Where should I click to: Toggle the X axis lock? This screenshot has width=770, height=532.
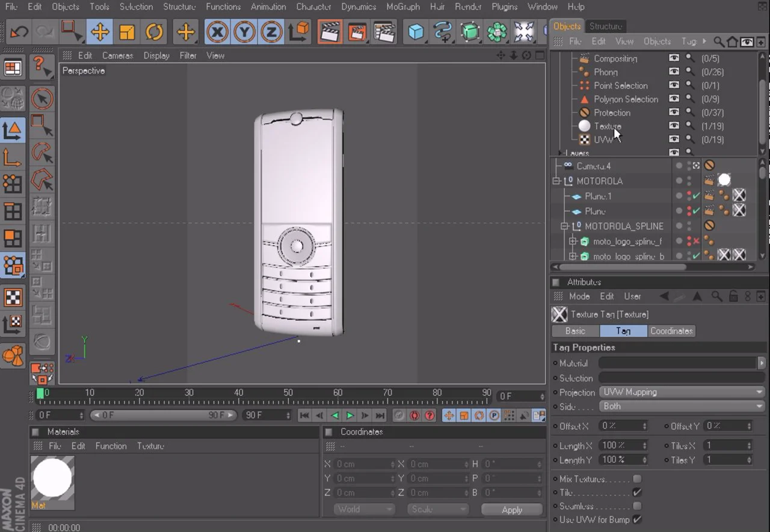[x=217, y=31]
